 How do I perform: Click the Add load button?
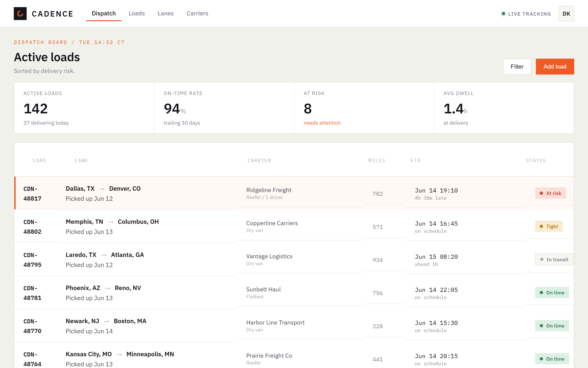[555, 66]
